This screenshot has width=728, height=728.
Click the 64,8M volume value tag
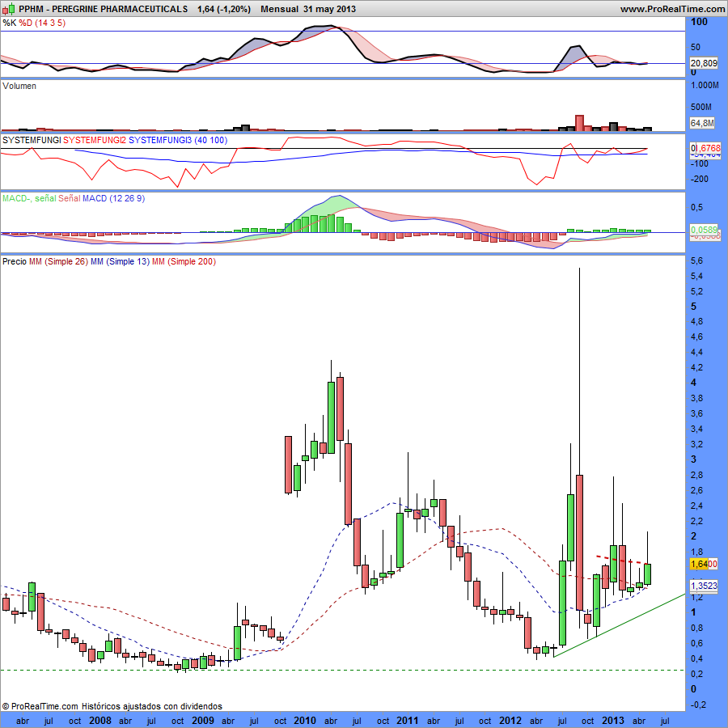702,123
